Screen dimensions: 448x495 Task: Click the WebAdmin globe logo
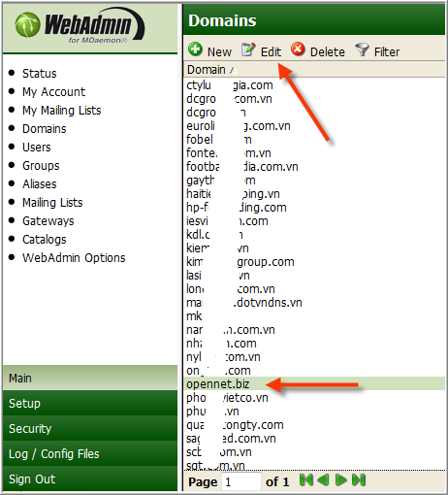click(27, 24)
